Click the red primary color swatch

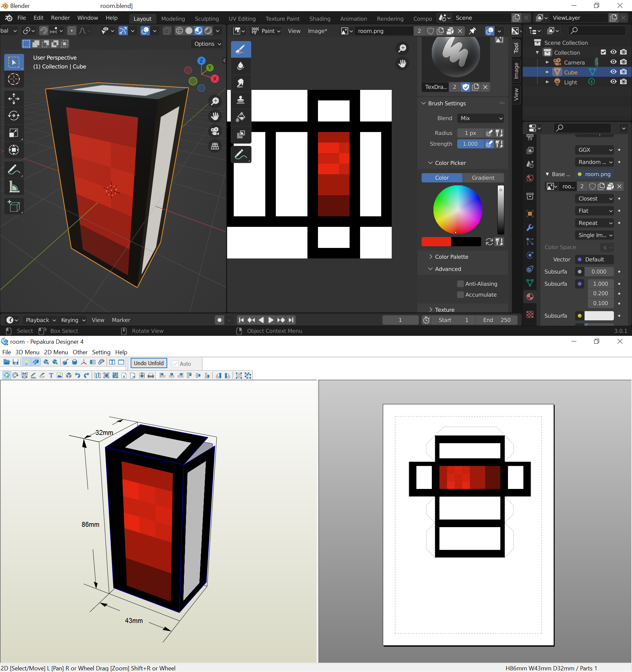[436, 242]
